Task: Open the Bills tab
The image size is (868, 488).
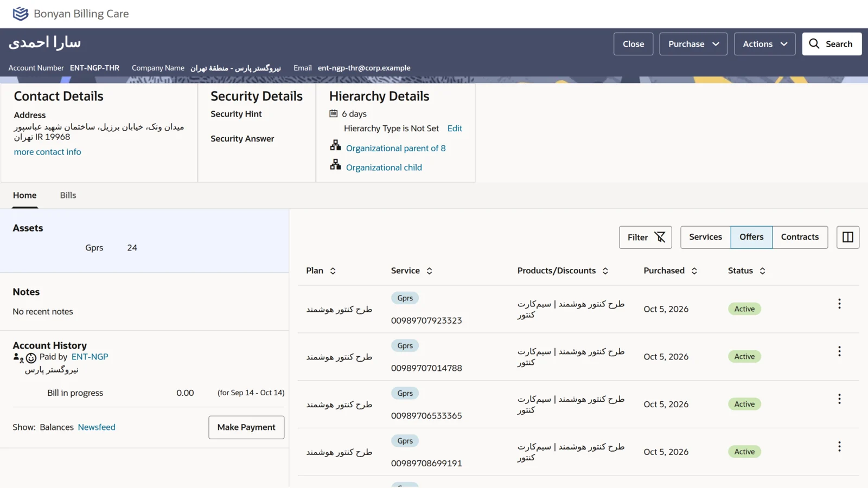Action: click(68, 195)
